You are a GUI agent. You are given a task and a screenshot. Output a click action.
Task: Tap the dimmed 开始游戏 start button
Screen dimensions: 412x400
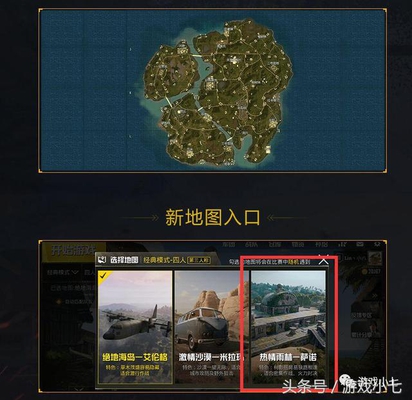pos(73,250)
